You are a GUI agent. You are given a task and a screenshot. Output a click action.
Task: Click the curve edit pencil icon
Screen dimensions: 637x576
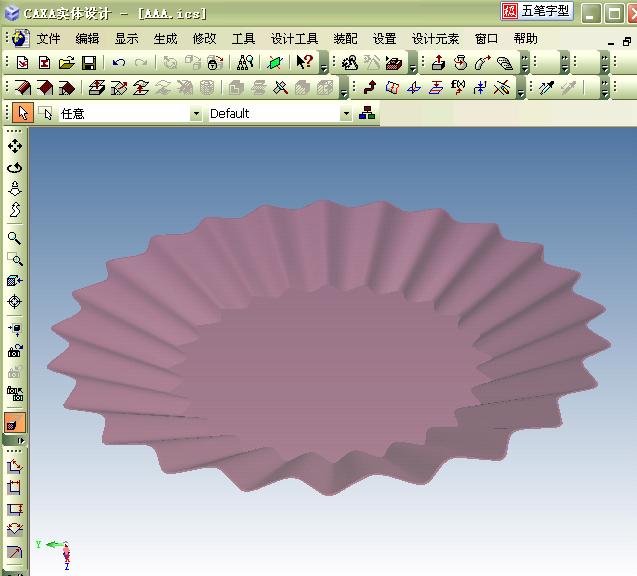click(502, 87)
